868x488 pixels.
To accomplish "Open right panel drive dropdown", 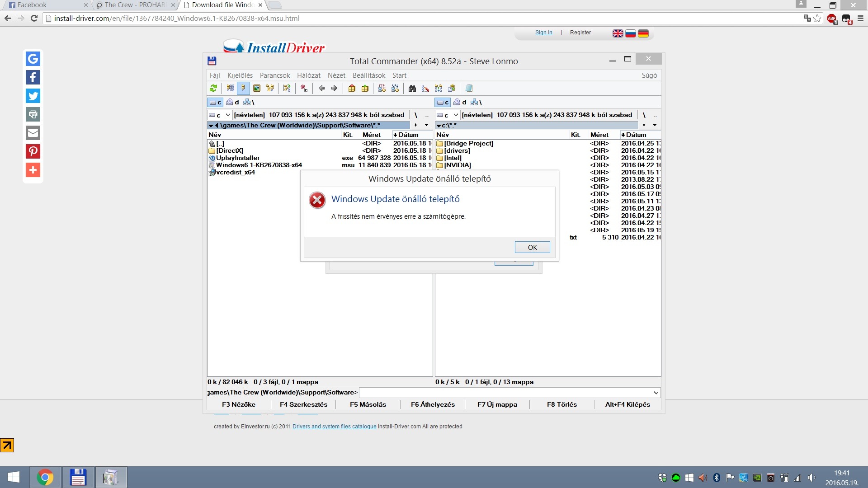I will click(456, 115).
